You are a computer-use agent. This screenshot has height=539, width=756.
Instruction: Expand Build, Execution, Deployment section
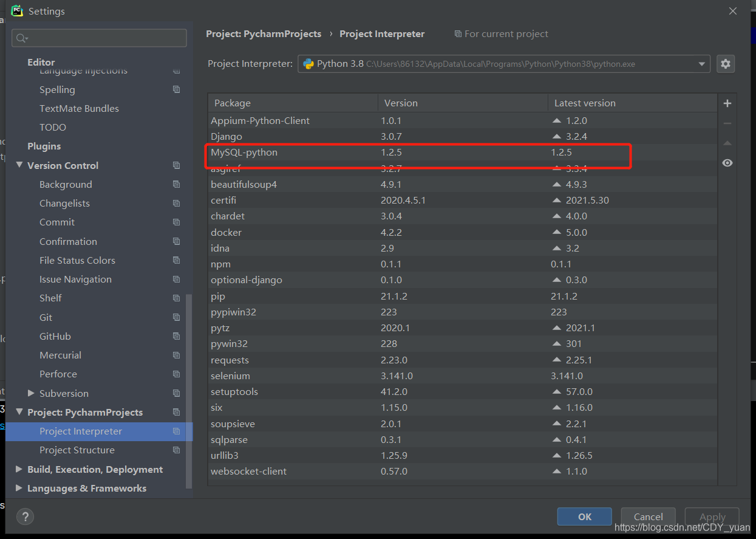[19, 469]
